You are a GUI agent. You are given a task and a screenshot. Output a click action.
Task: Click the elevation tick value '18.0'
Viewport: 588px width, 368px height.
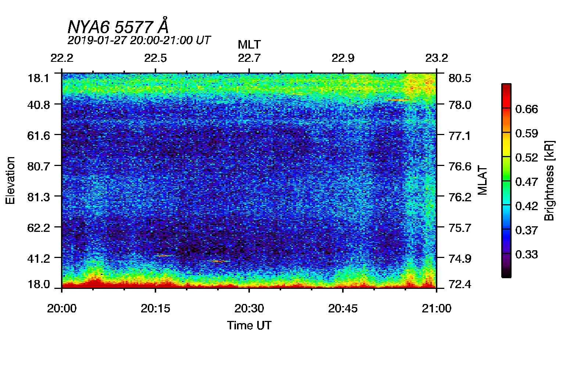point(39,284)
